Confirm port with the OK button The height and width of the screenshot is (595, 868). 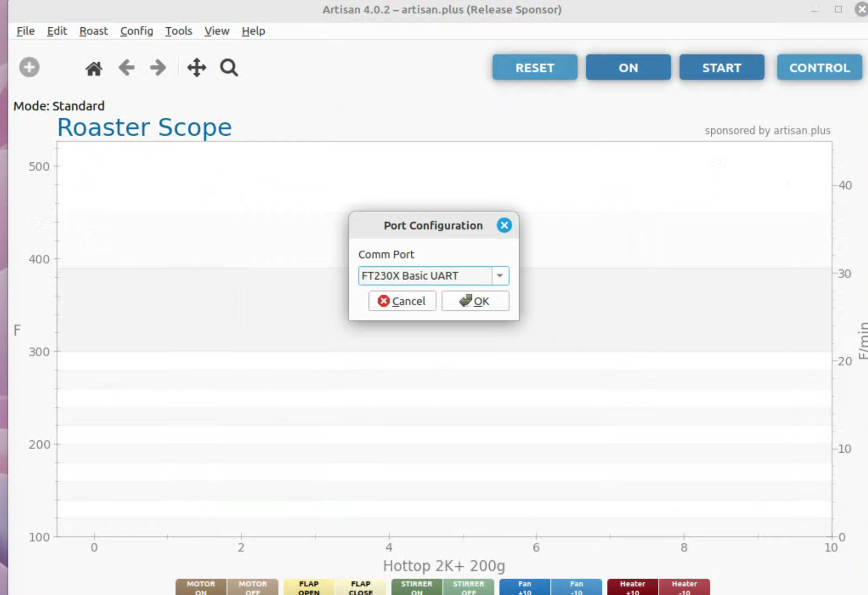coord(475,301)
